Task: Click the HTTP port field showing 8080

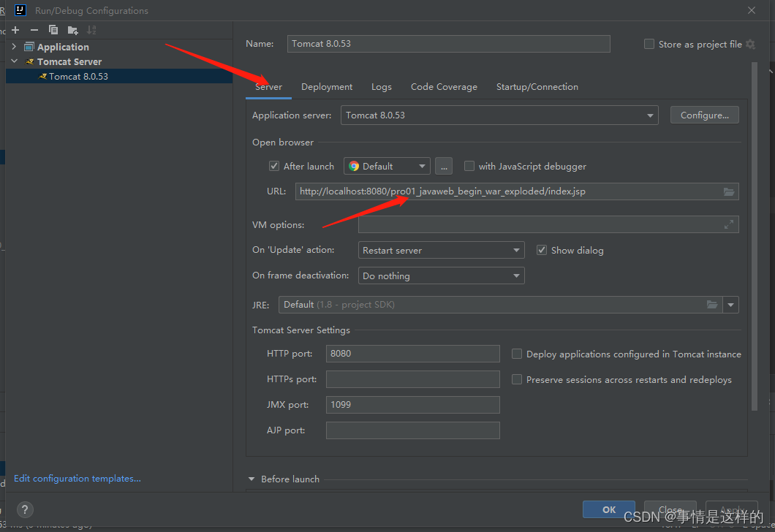Action: [412, 354]
